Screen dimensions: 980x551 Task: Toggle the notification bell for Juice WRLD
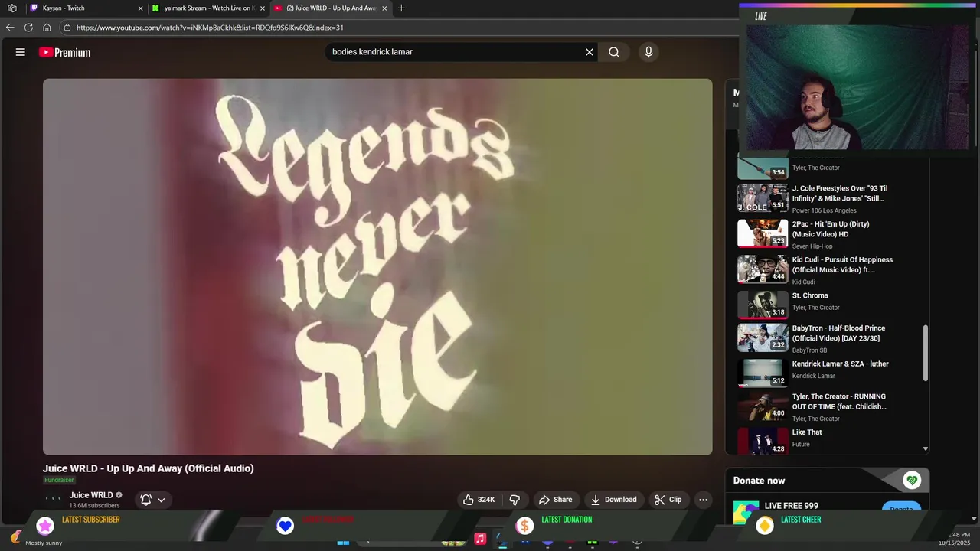click(x=145, y=500)
